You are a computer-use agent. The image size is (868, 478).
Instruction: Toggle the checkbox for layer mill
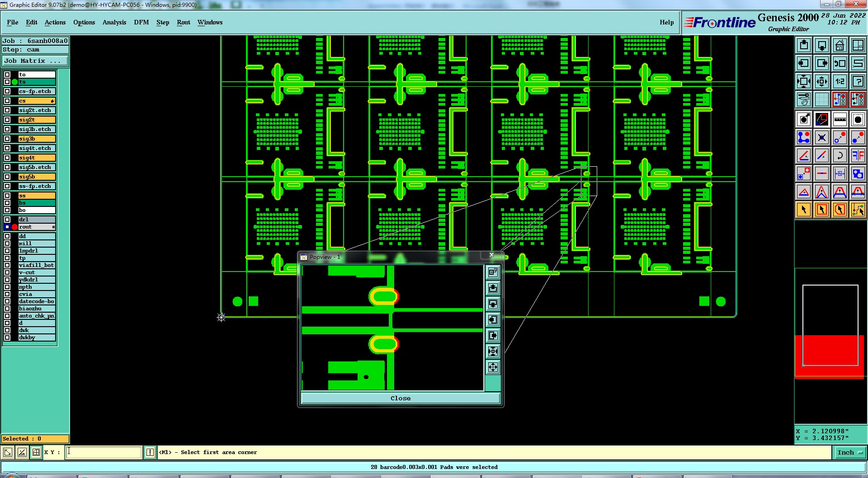[7, 244]
